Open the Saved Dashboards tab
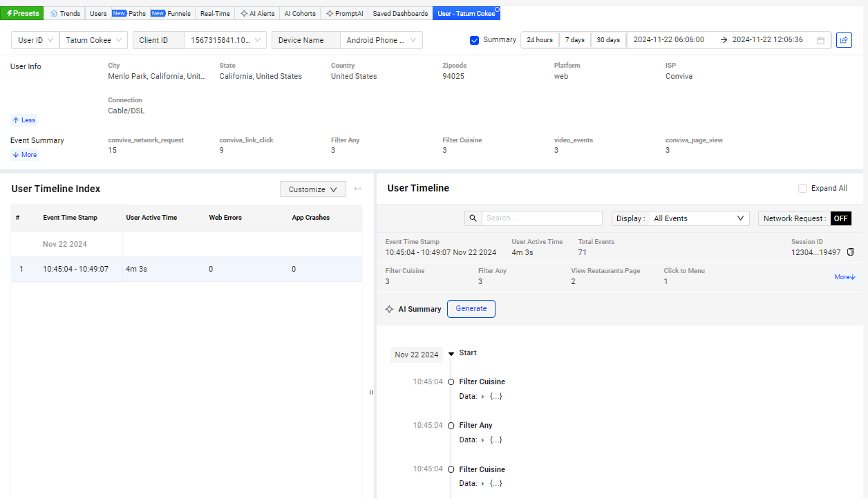Viewport: 868px width, 499px height. tap(400, 13)
